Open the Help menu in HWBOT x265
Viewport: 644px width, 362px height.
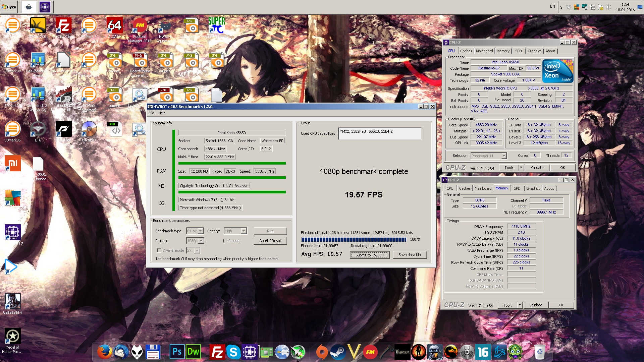click(x=162, y=113)
